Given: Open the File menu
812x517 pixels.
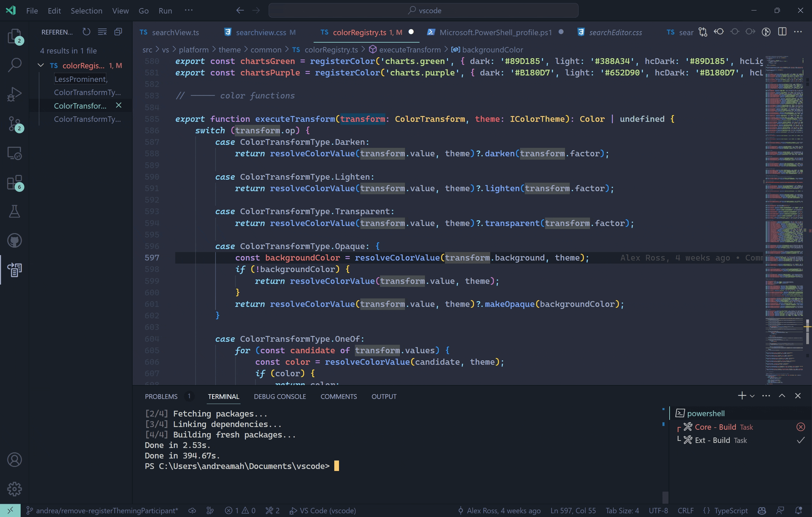Looking at the screenshot, I should [32, 10].
